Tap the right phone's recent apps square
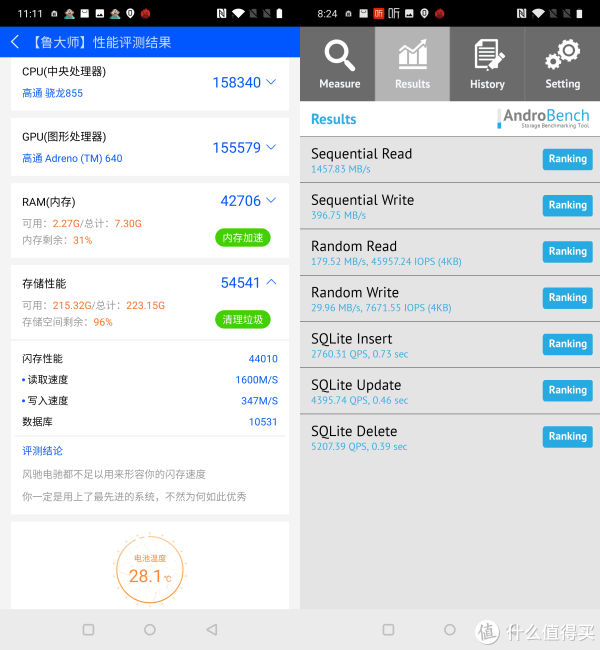Viewport: 600px width, 650px height. point(388,630)
